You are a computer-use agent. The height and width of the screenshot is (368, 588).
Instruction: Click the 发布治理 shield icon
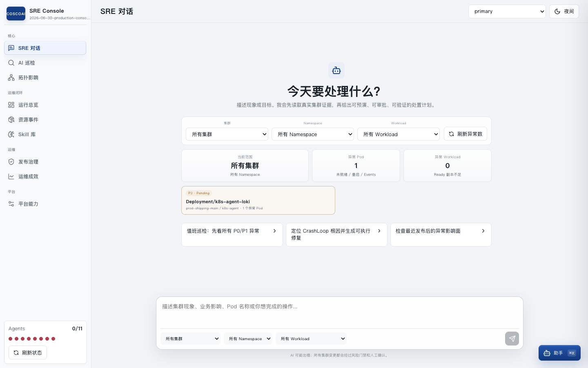tap(11, 162)
